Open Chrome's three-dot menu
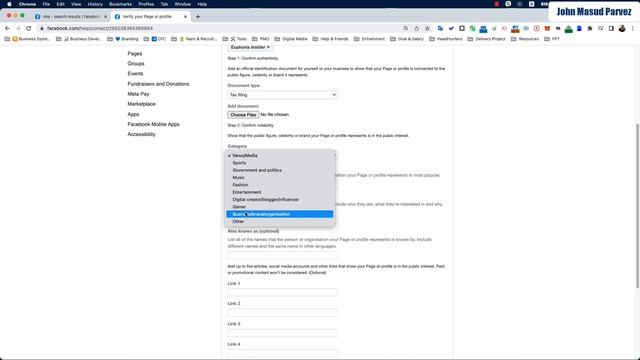 point(633,29)
